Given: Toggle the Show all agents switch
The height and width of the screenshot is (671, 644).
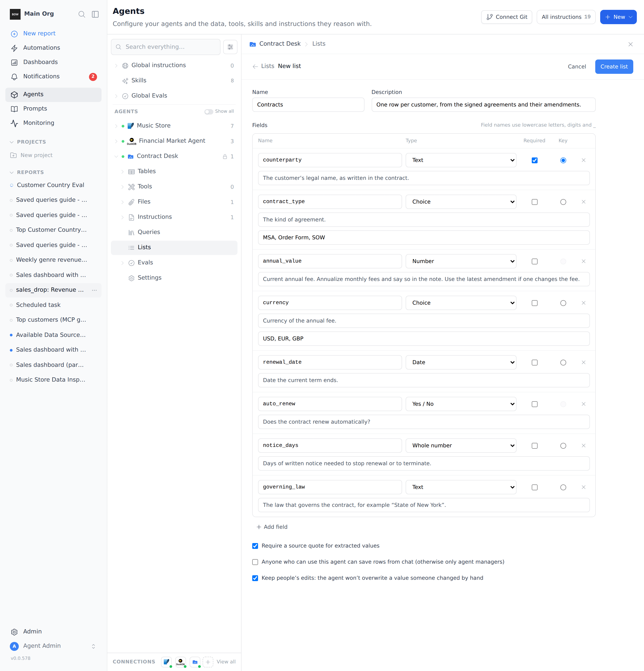Looking at the screenshot, I should (x=208, y=112).
